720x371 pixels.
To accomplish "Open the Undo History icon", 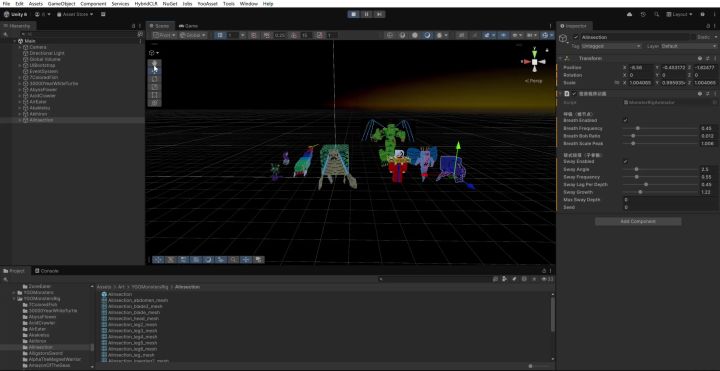I will 643,14.
